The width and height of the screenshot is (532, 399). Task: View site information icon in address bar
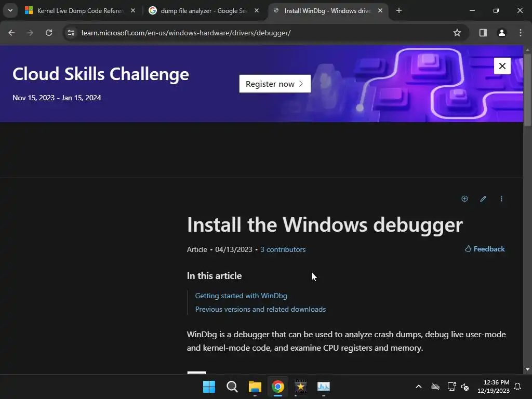pyautogui.click(x=71, y=33)
